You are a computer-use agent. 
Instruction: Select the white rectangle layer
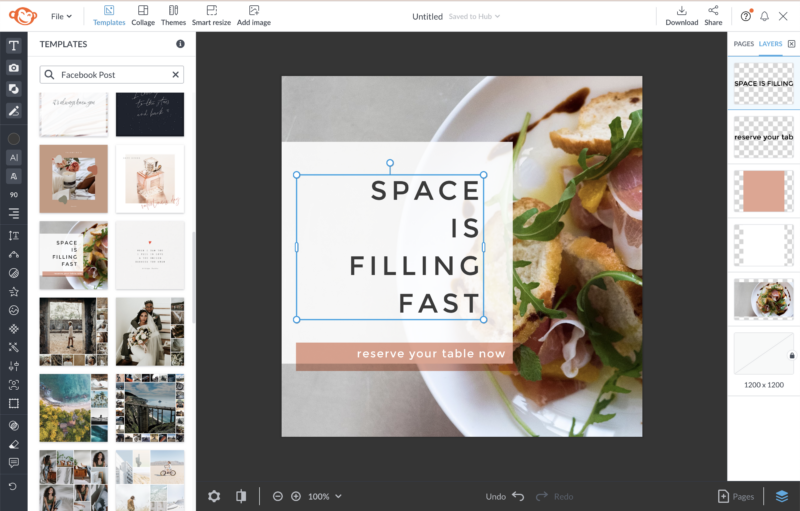click(764, 245)
